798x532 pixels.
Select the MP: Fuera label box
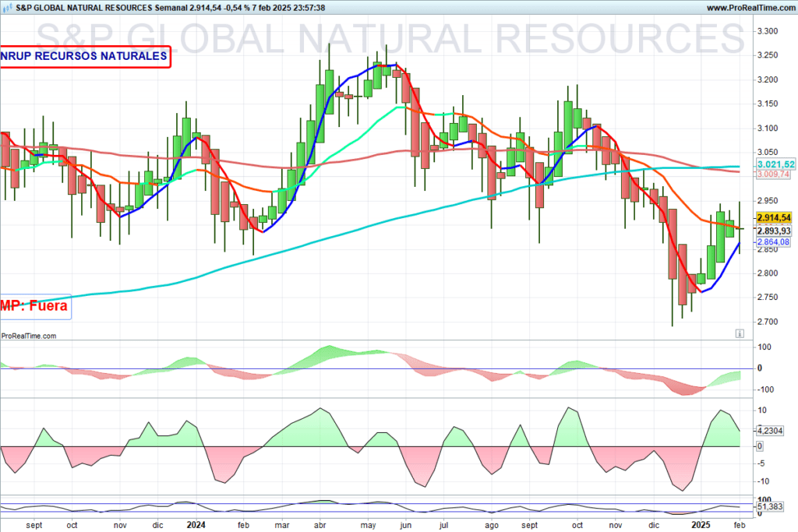click(x=34, y=306)
